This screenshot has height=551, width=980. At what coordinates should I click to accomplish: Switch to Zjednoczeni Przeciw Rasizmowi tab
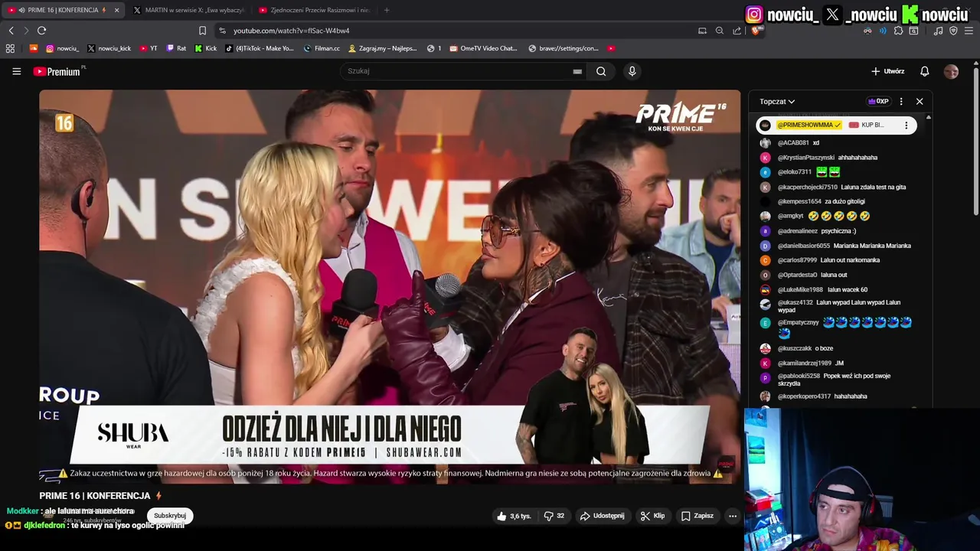(315, 10)
